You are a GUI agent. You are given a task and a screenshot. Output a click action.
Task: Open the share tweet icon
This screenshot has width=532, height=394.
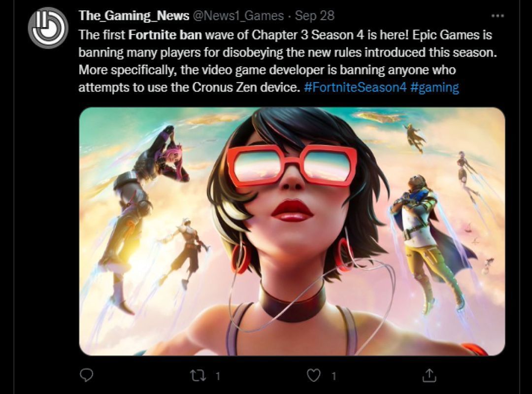point(429,375)
